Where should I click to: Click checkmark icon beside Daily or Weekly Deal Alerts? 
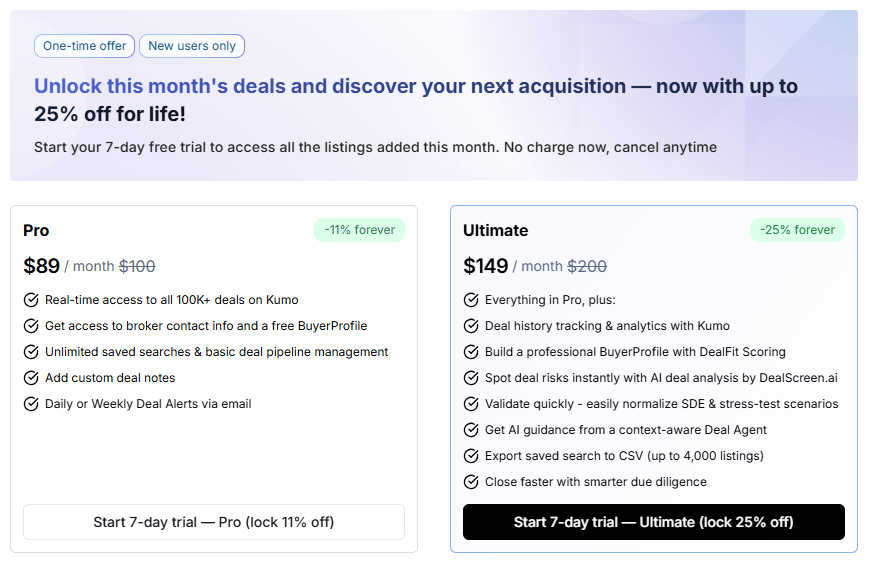[x=31, y=404]
